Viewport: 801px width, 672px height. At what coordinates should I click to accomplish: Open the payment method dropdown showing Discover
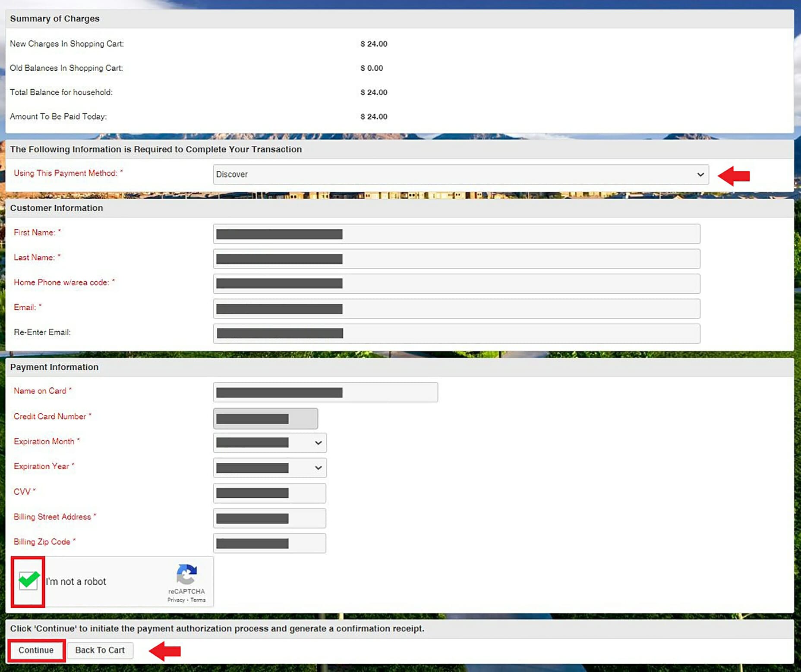(460, 174)
